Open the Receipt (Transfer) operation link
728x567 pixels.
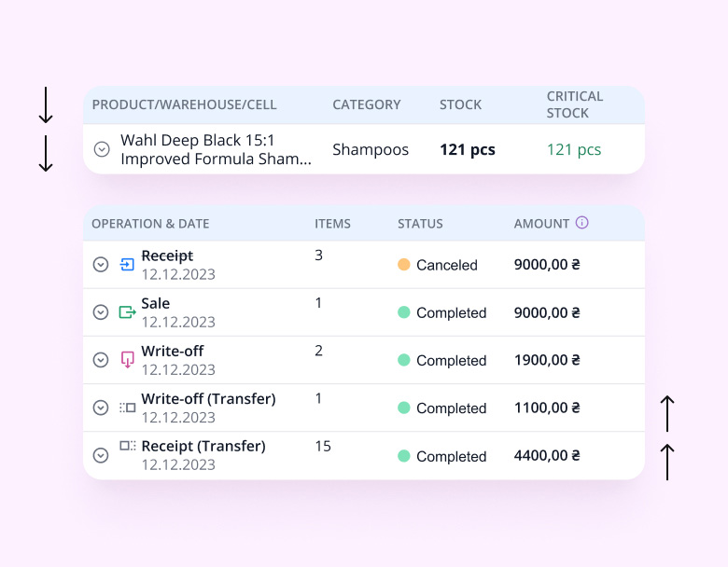(203, 447)
